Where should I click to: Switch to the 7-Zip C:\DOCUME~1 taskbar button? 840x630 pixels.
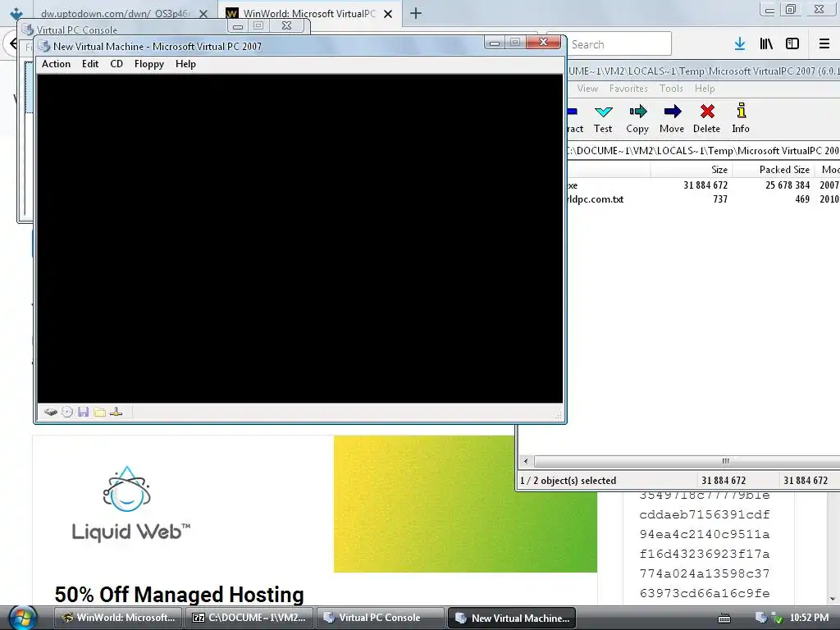(x=249, y=618)
